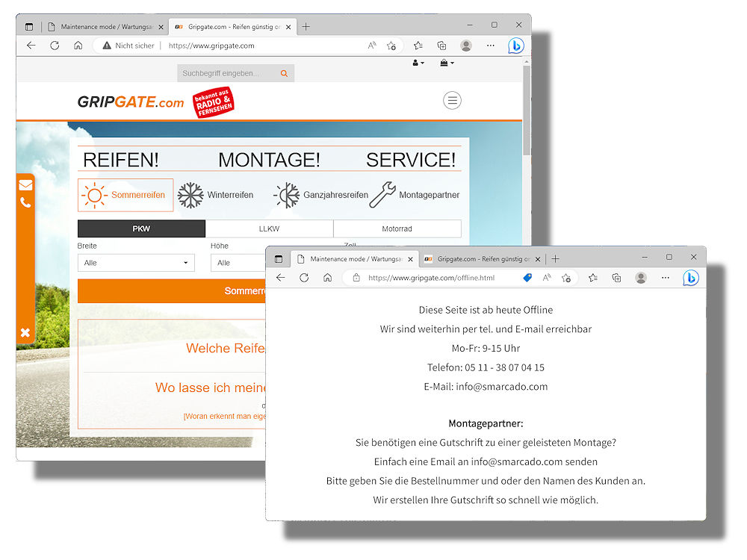Screen dimensions: 747x560
Task: Open the Welche Reifen link
Action: [226, 348]
